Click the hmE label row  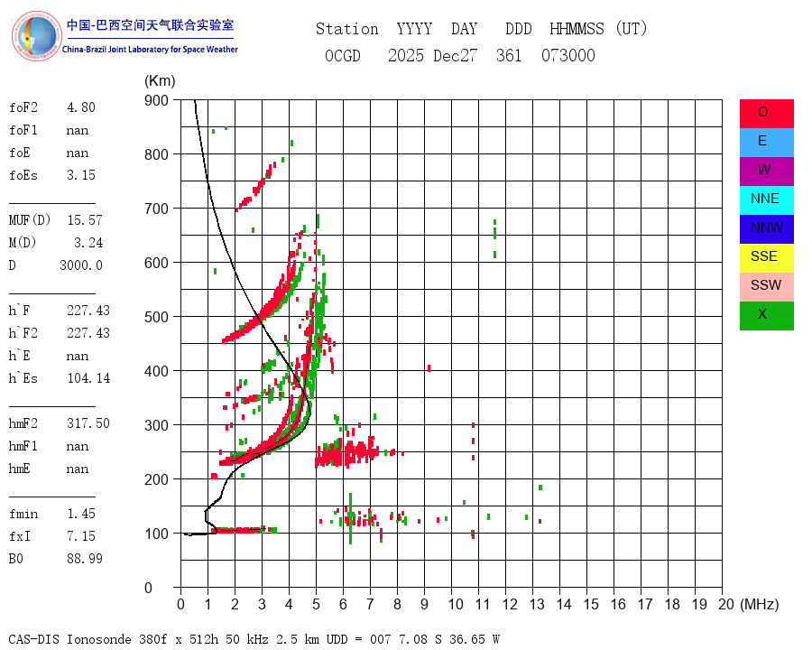coord(49,469)
